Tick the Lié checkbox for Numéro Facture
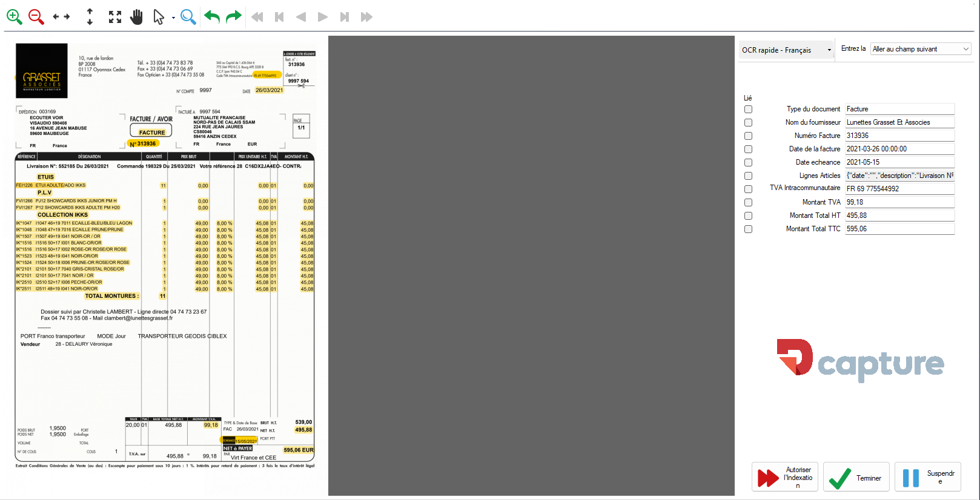This screenshot has height=500, width=980. coord(748,136)
